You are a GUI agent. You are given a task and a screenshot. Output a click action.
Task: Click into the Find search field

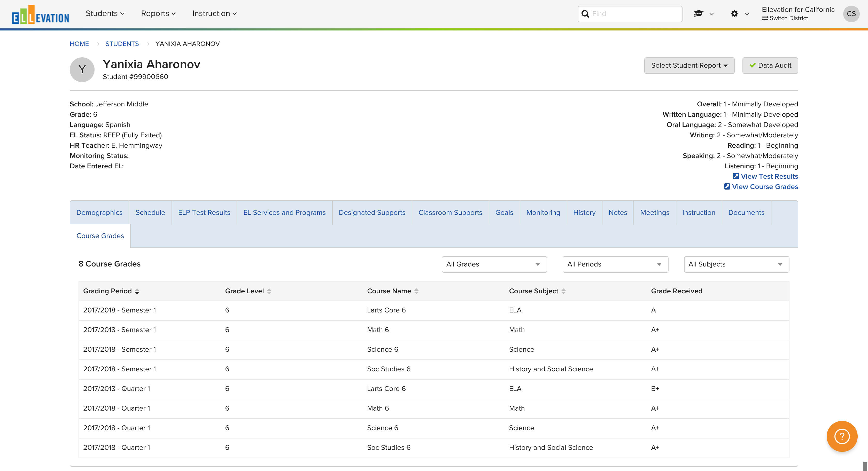(630, 14)
